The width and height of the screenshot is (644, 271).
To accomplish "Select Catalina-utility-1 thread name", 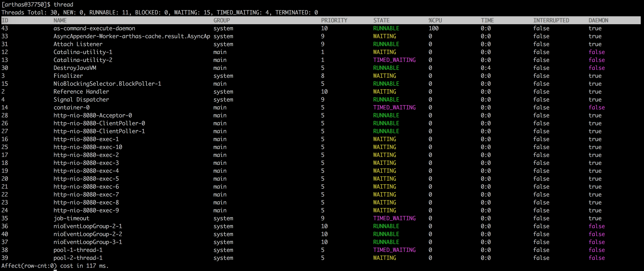I will [83, 52].
